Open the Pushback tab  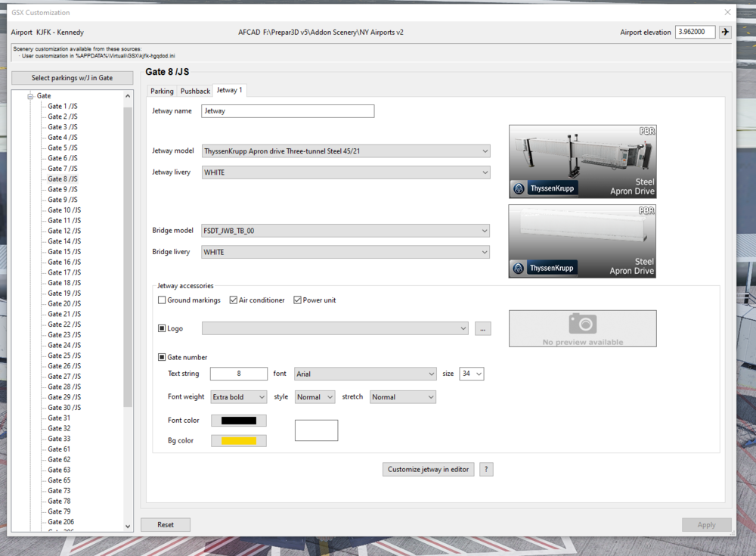click(195, 91)
